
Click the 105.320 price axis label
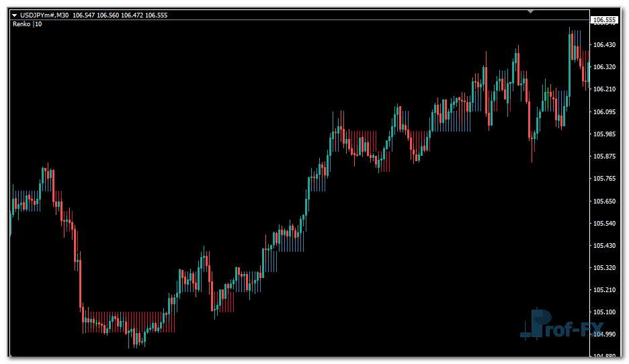pyautogui.click(x=605, y=268)
